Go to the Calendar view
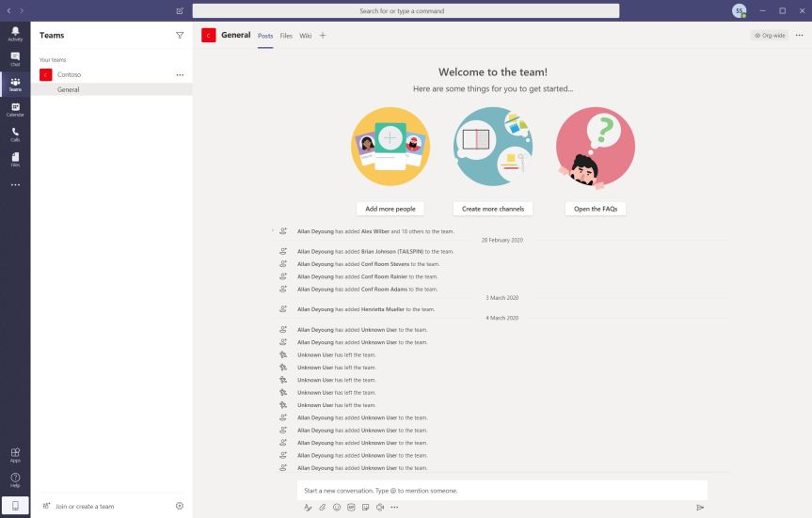This screenshot has width=812, height=518. click(x=15, y=109)
